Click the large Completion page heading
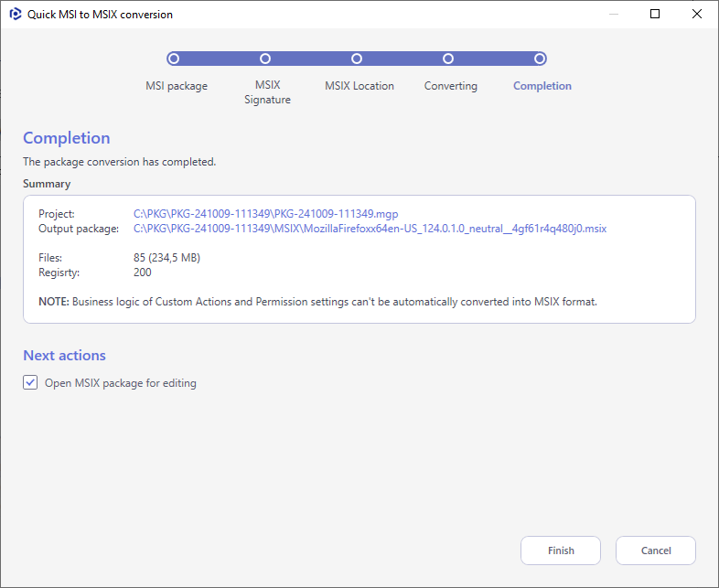Viewport: 719px width, 588px height. coord(67,138)
